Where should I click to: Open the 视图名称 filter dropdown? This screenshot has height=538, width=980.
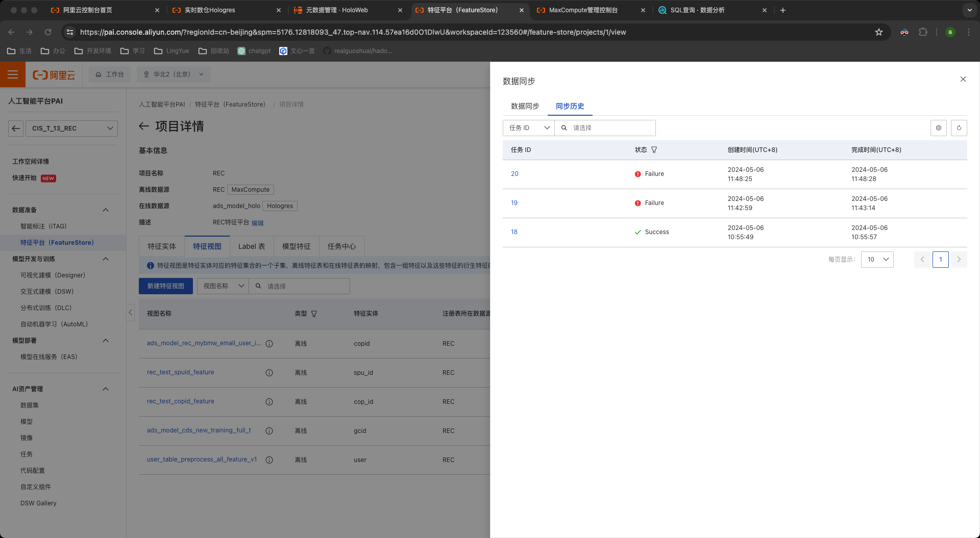[x=223, y=286]
